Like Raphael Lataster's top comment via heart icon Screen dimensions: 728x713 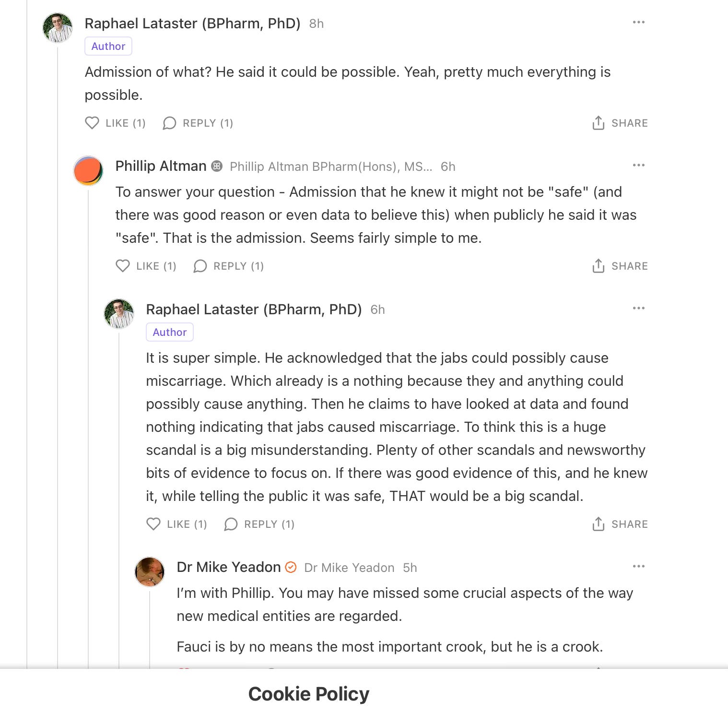92,123
